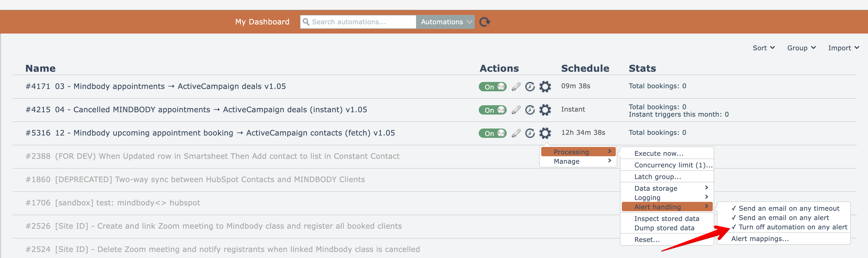
Task: Open the Group dropdown
Action: 801,48
